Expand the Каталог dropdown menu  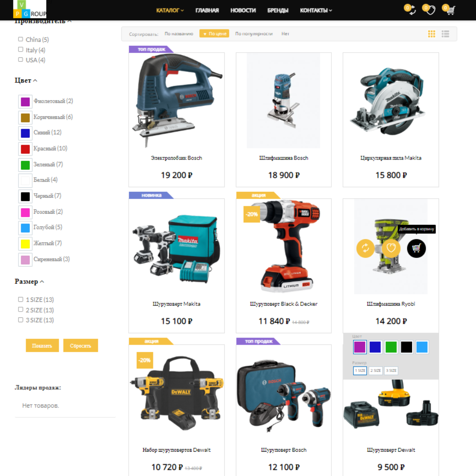[170, 11]
